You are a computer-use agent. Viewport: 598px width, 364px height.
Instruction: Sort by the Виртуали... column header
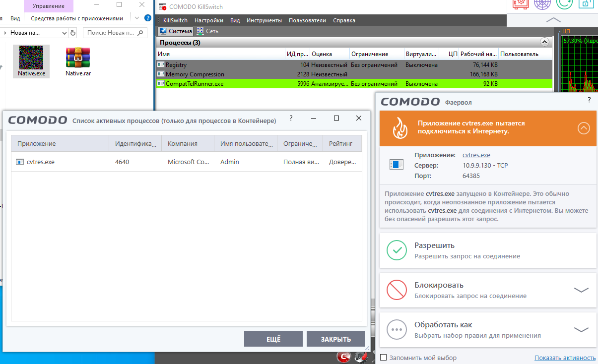coord(422,54)
